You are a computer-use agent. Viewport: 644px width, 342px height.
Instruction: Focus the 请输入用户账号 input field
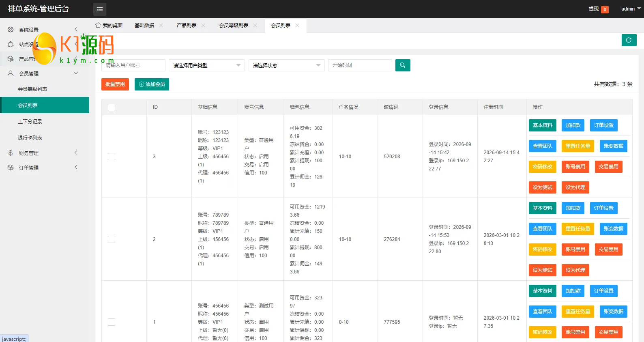tap(133, 65)
